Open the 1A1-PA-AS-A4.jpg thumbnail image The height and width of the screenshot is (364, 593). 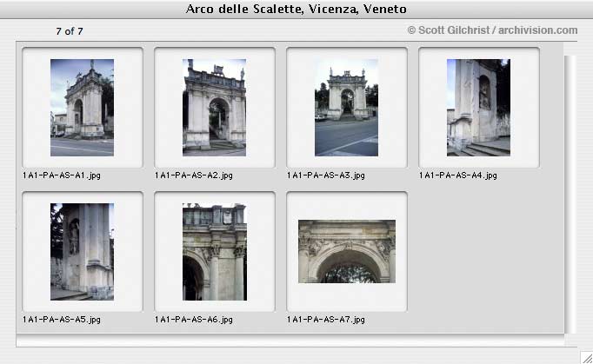(x=478, y=108)
